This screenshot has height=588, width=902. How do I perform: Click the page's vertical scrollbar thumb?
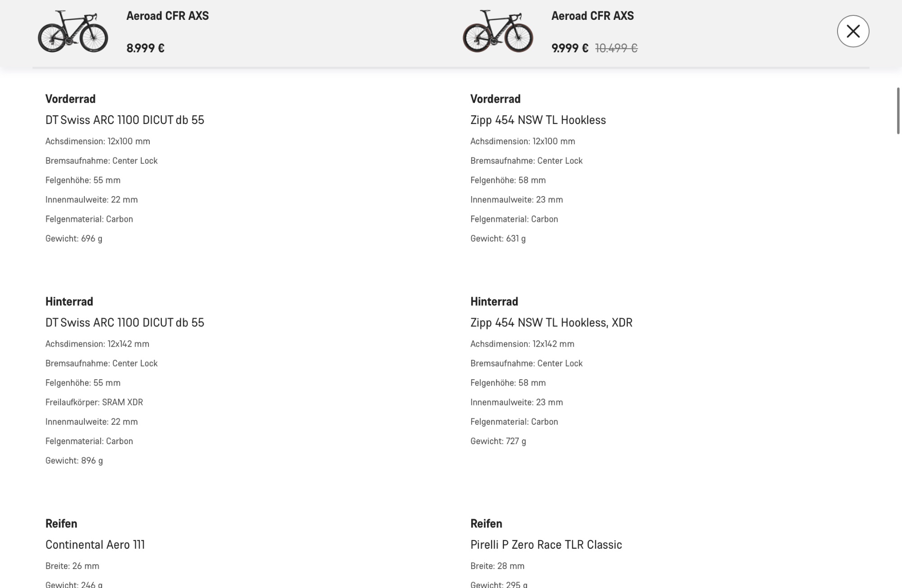(x=898, y=110)
